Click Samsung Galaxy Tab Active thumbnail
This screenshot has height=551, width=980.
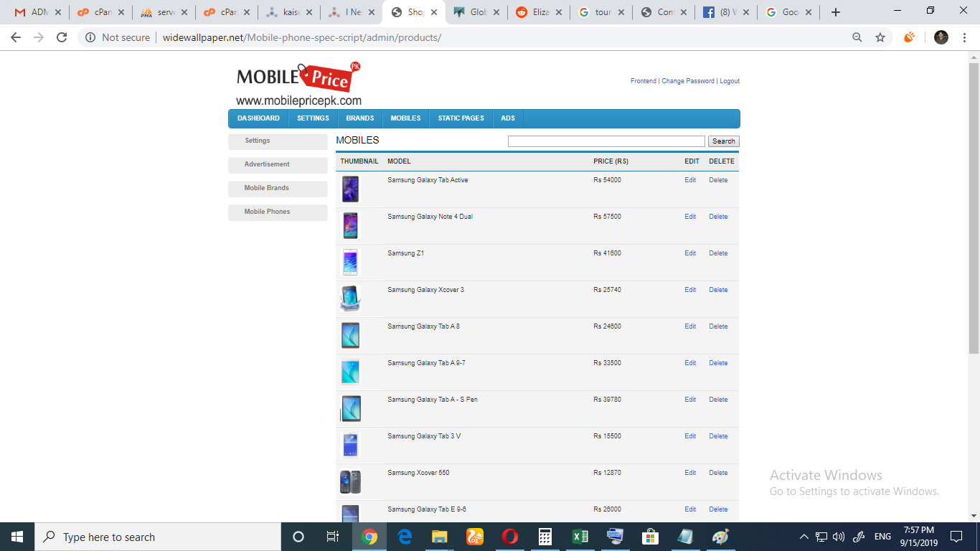(350, 189)
